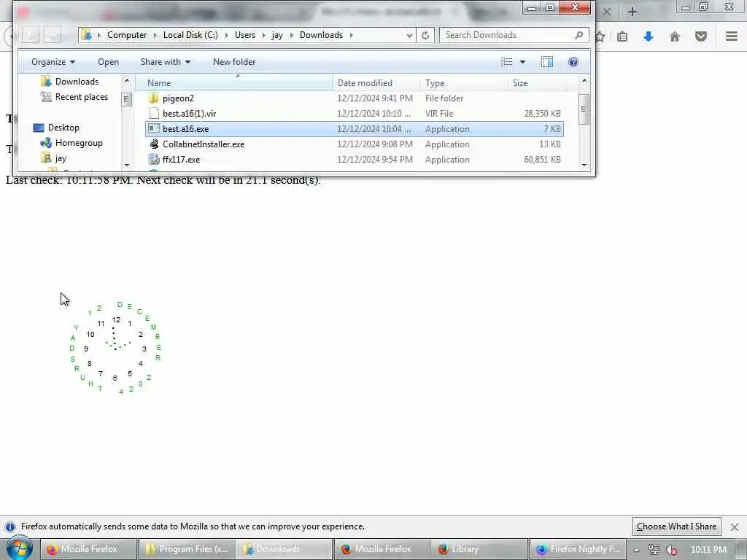Select Homegroup in navigation pane

tap(79, 143)
